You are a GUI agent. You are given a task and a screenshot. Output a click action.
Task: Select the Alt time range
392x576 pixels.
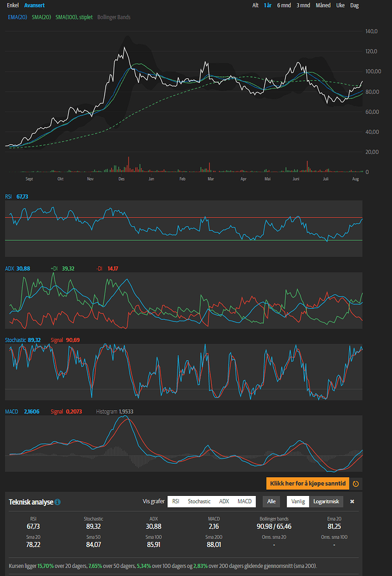[x=256, y=5]
